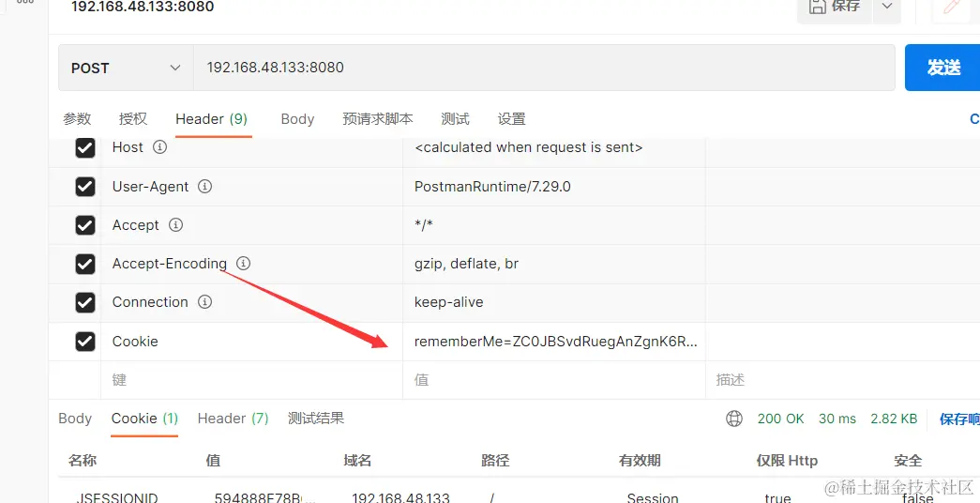This screenshot has height=503, width=980.
Task: Click the empty 键 key field
Action: tap(251, 380)
